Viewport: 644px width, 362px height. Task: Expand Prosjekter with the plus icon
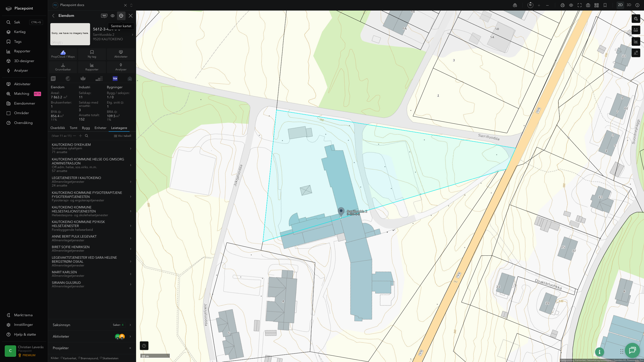coord(130,348)
